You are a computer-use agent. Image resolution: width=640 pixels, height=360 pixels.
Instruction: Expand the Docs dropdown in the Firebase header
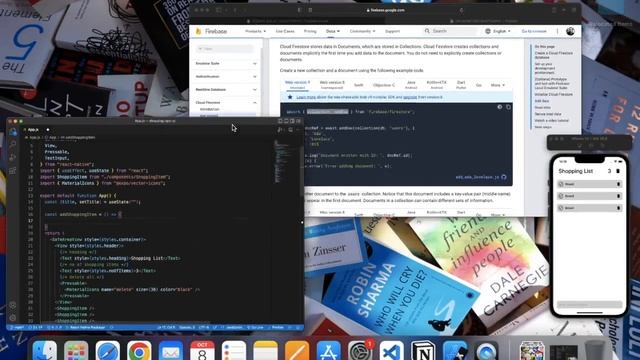coord(333,31)
